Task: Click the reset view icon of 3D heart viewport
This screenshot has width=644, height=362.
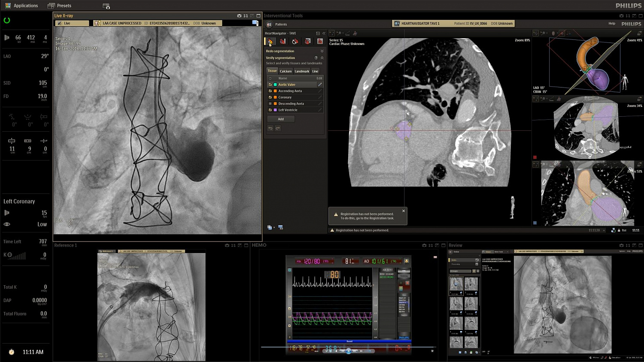Action: (x=640, y=33)
